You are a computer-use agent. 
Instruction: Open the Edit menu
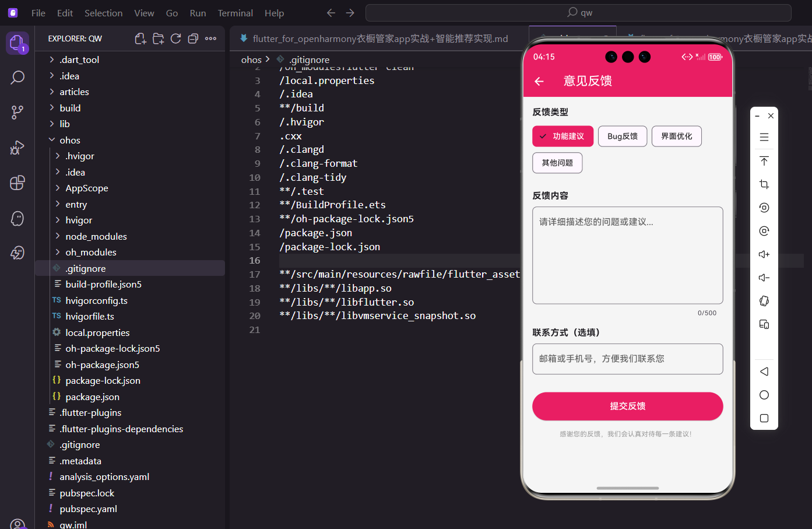[x=65, y=13]
